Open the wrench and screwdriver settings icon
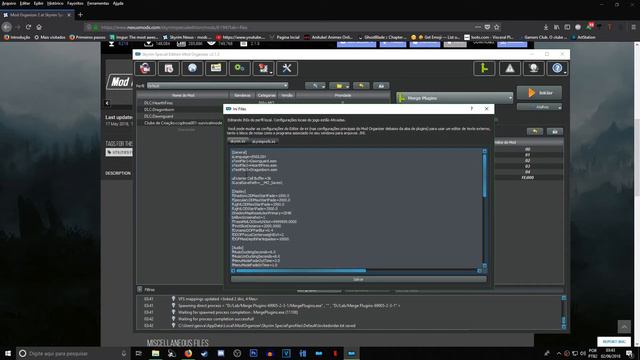The width and height of the screenshot is (640, 360). [287, 68]
